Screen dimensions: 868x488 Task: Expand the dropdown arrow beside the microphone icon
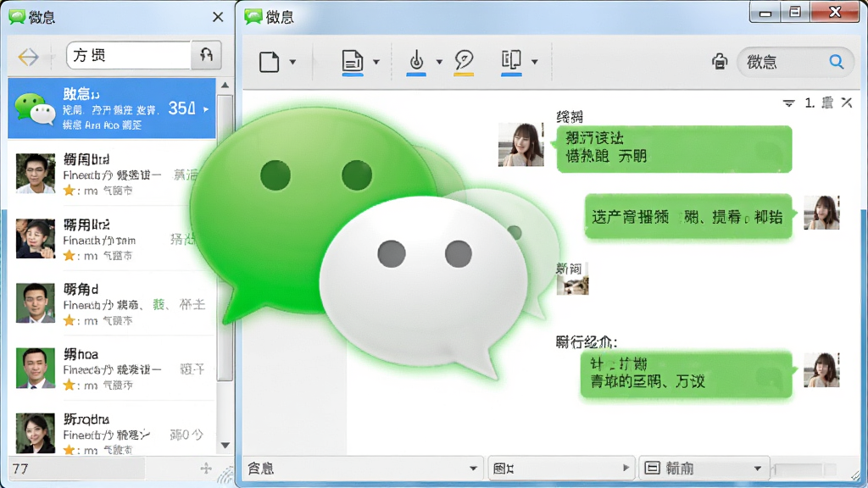click(x=439, y=62)
